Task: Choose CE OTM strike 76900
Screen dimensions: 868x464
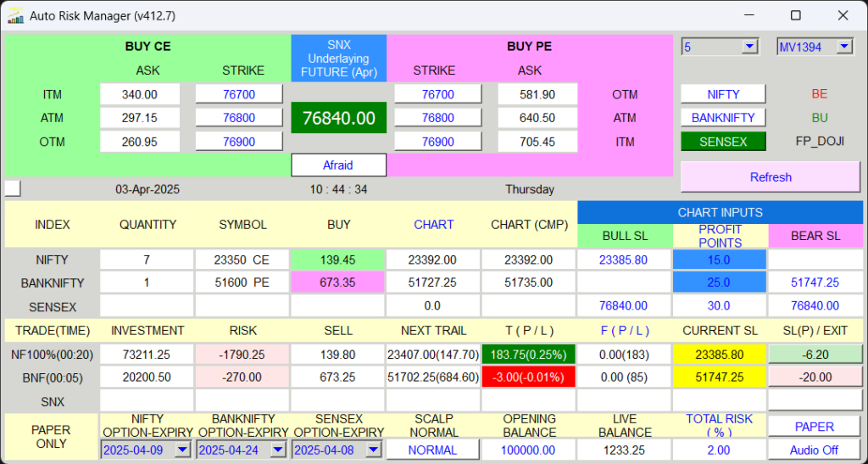Action: coord(239,142)
